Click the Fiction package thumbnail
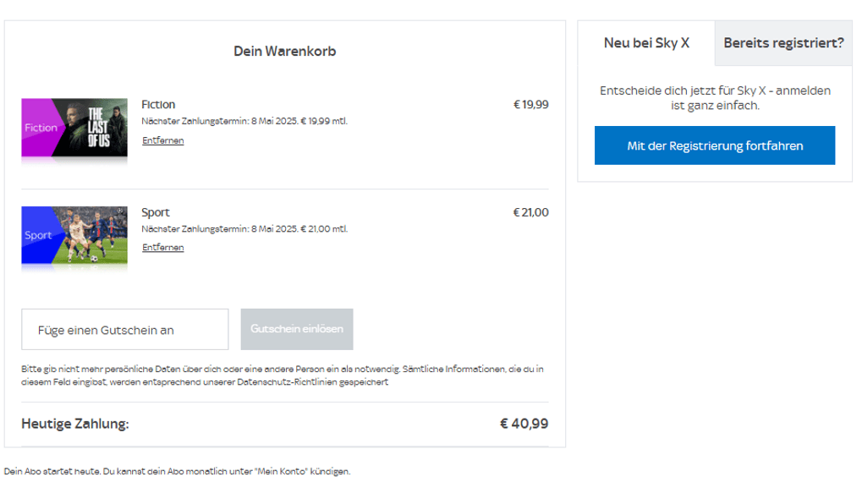Screen dimensions: 862x504 click(74, 127)
